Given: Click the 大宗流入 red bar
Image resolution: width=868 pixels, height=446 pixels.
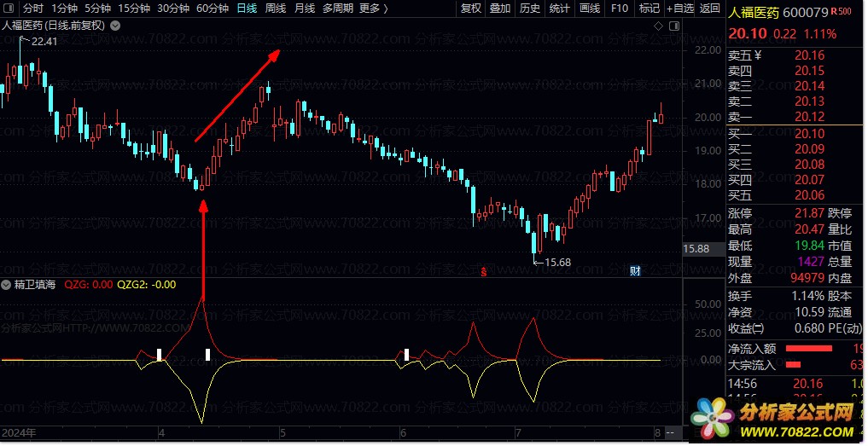Looking at the screenshot, I should (793, 365).
